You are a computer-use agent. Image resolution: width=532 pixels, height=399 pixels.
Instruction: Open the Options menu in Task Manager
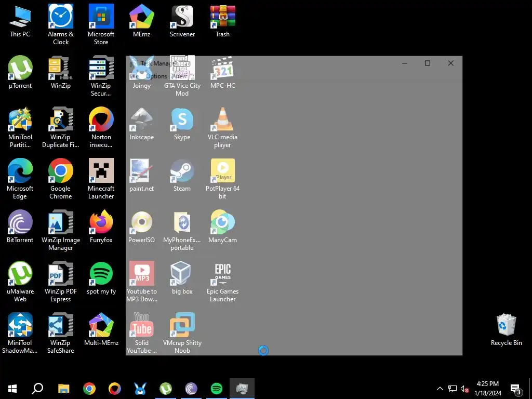pyautogui.click(x=156, y=76)
